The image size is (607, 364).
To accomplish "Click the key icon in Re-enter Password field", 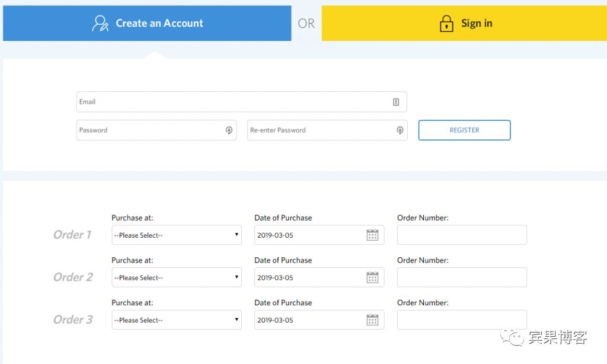I will 400,130.
